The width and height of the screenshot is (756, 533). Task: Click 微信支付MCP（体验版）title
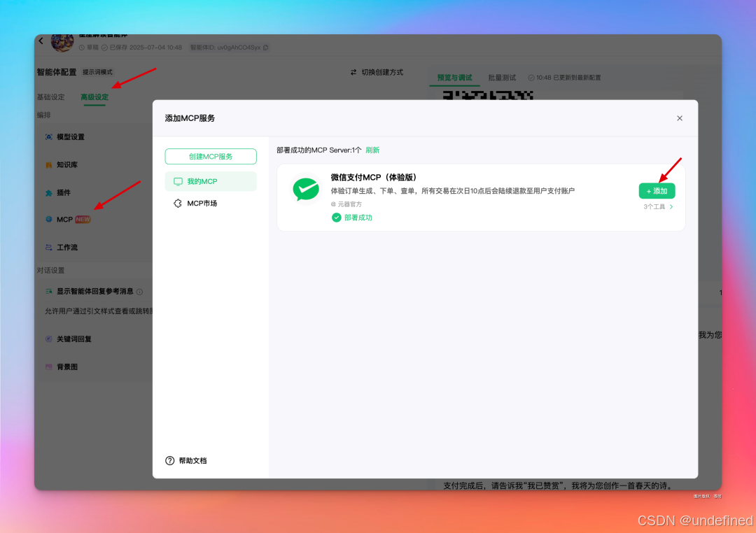374,178
